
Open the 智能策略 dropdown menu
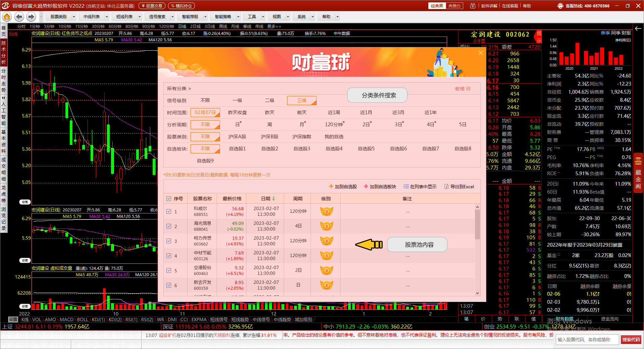(226, 16)
